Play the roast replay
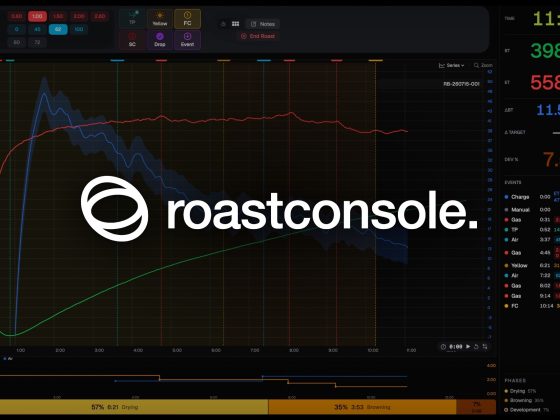Viewport: 560px width, 420px height. pyautogui.click(x=468, y=346)
